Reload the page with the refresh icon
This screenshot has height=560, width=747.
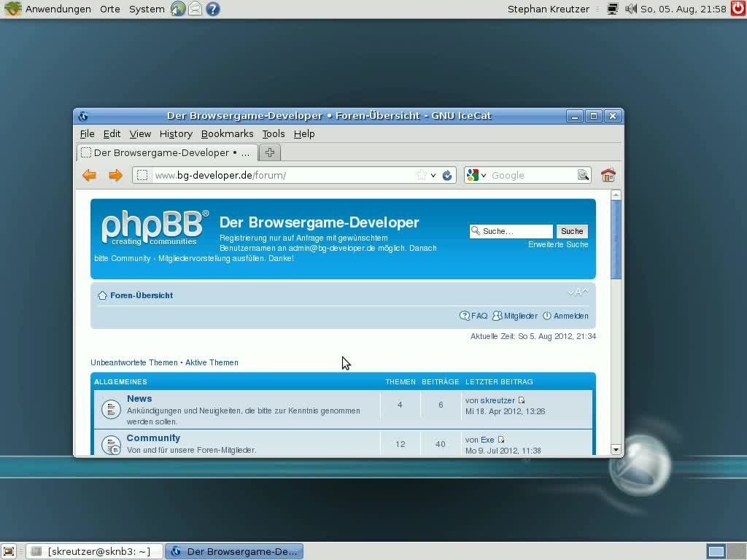pos(447,175)
